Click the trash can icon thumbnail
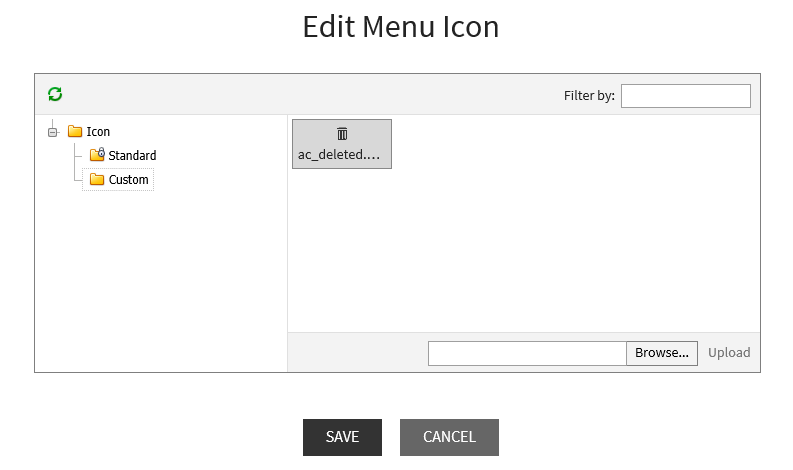Viewport: 793px width, 470px height. [x=342, y=133]
